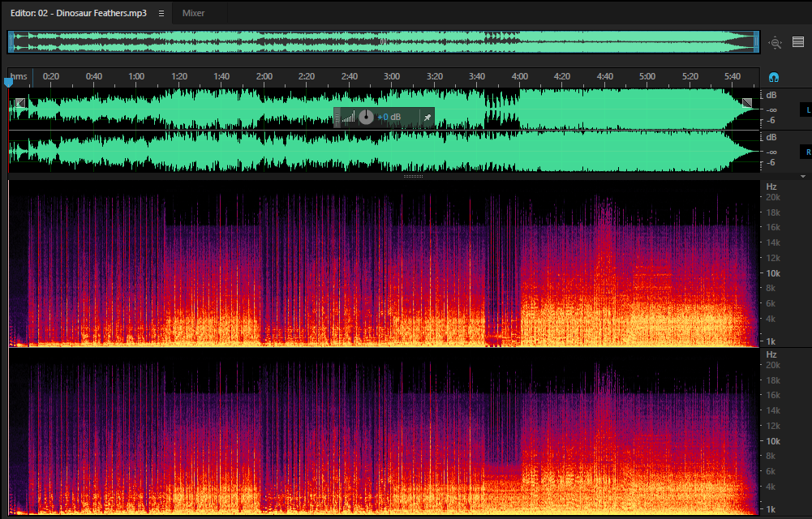Image resolution: width=812 pixels, height=519 pixels.
Task: Open the Editor panel menu icon
Action: click(161, 14)
